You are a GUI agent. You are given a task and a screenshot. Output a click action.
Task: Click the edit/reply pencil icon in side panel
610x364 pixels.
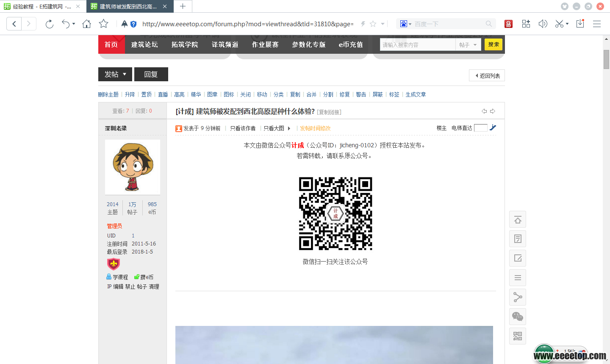pyautogui.click(x=518, y=258)
